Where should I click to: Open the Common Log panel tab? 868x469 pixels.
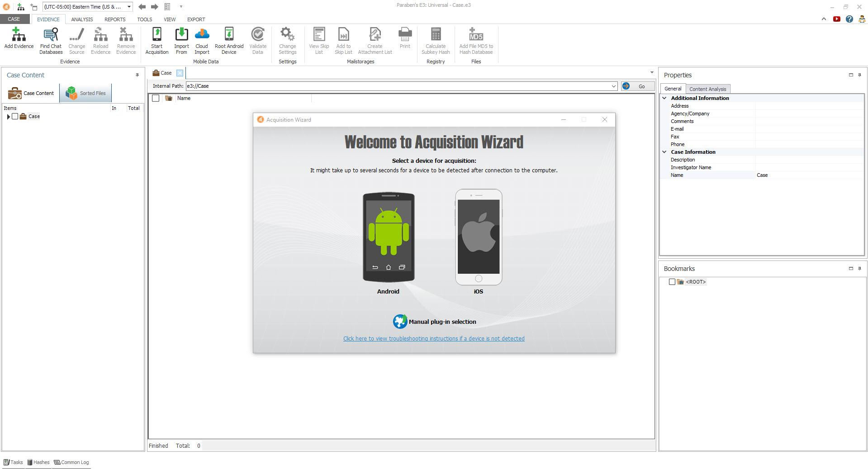point(71,463)
